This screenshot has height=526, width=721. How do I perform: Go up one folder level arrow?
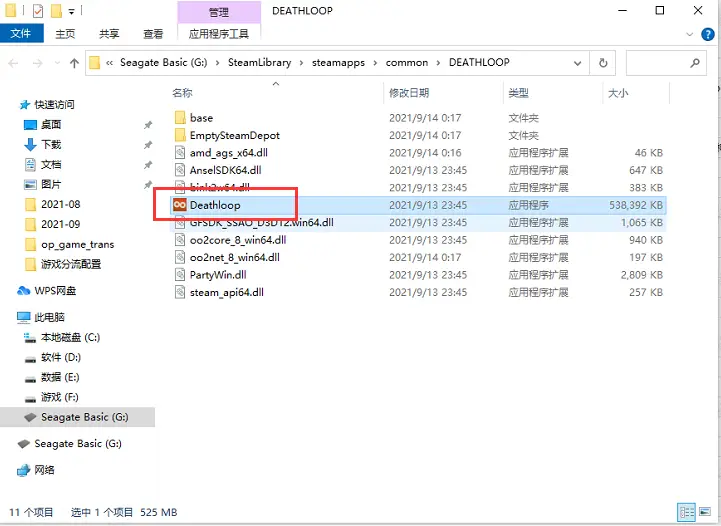74,63
